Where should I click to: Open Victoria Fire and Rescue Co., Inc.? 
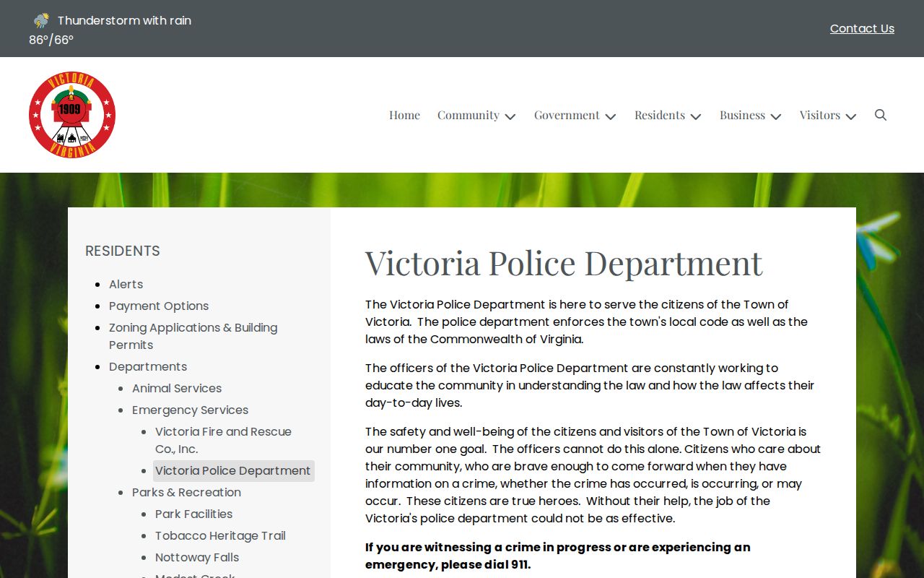[x=223, y=440]
